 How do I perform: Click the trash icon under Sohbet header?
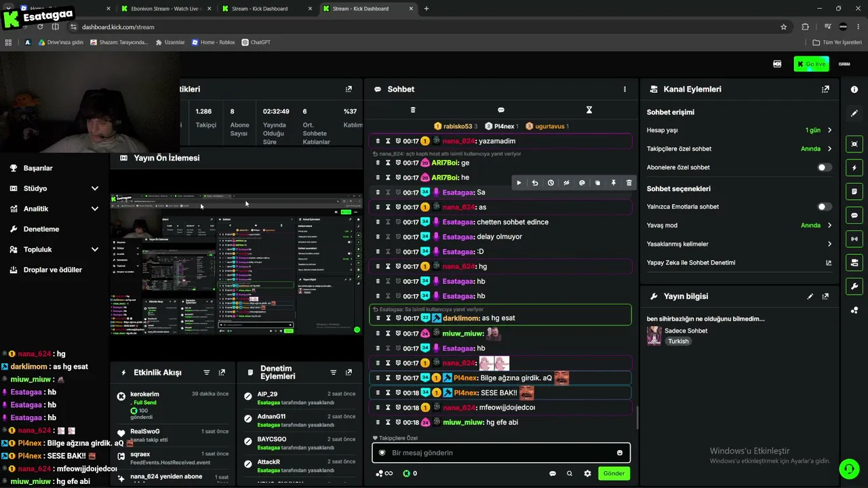412,110
